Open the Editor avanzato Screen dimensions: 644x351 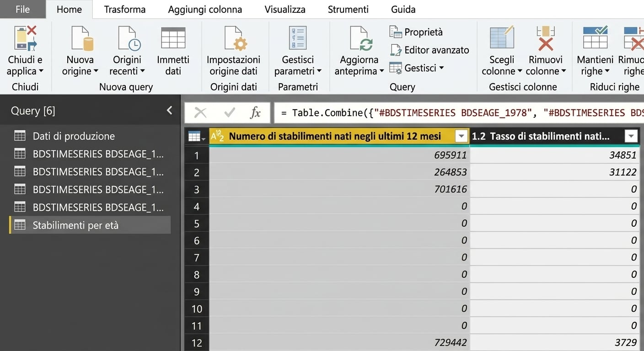coord(429,50)
